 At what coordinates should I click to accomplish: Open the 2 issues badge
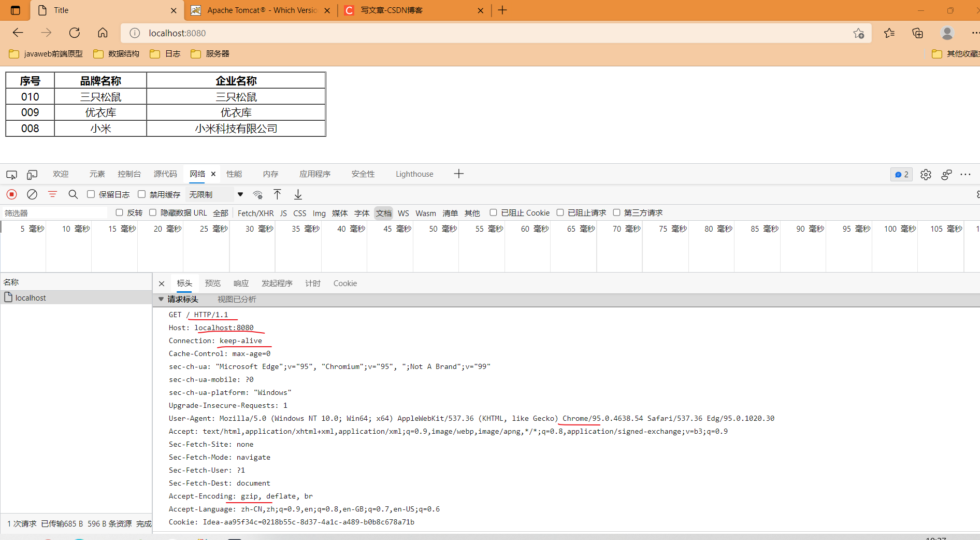coord(901,175)
